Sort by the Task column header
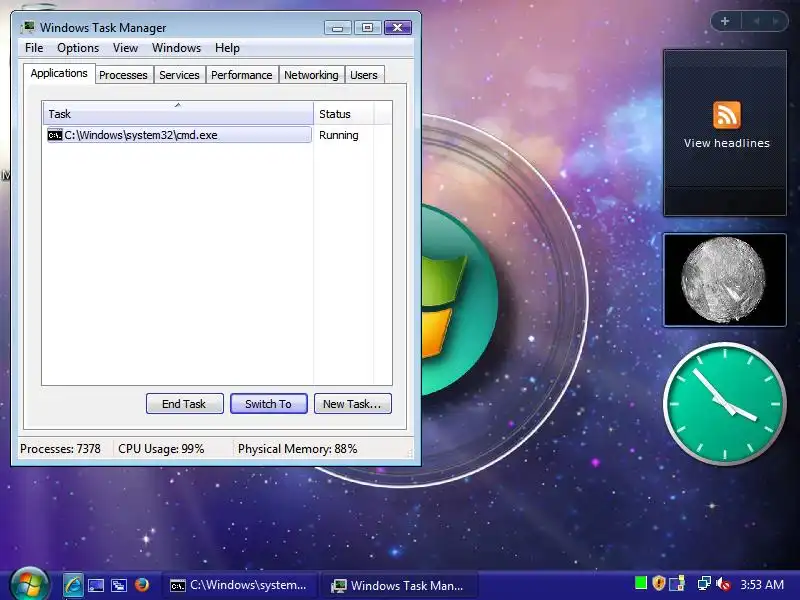The width and height of the screenshot is (800, 600). coord(178,113)
